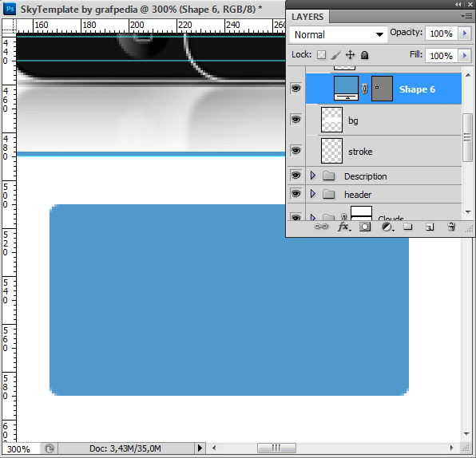Open the Normal blend mode dropdown
The height and width of the screenshot is (458, 476).
click(x=339, y=34)
